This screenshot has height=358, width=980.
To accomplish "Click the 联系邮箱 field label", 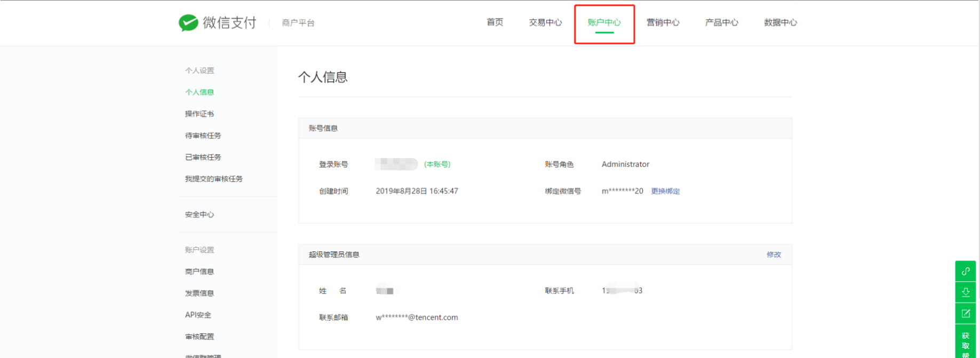I will click(333, 318).
